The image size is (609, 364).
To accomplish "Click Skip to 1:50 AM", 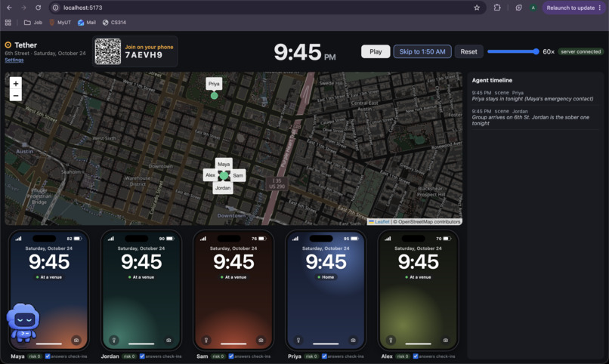I will pos(422,51).
